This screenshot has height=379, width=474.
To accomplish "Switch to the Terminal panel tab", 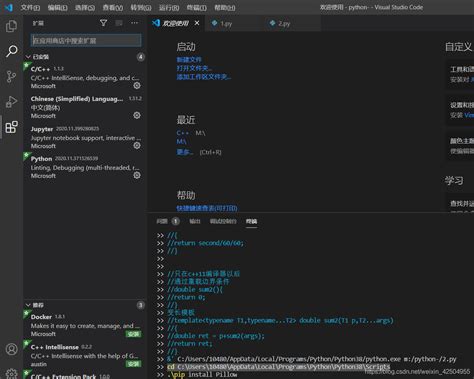I will 251,221.
